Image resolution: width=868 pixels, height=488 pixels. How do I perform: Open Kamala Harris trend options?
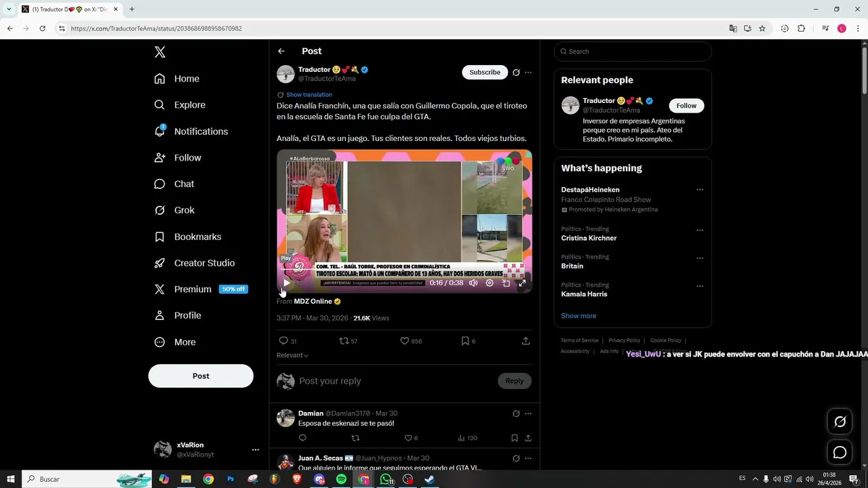click(x=700, y=286)
